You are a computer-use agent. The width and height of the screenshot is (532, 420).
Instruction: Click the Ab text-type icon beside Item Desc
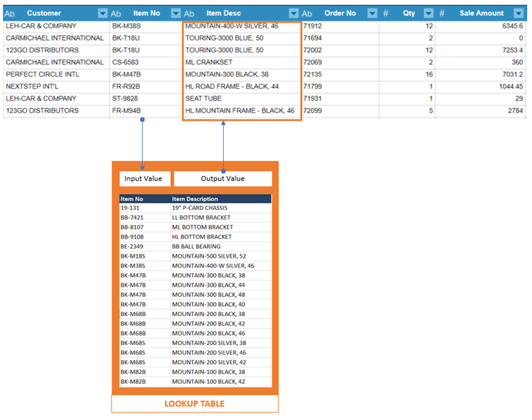click(x=189, y=14)
